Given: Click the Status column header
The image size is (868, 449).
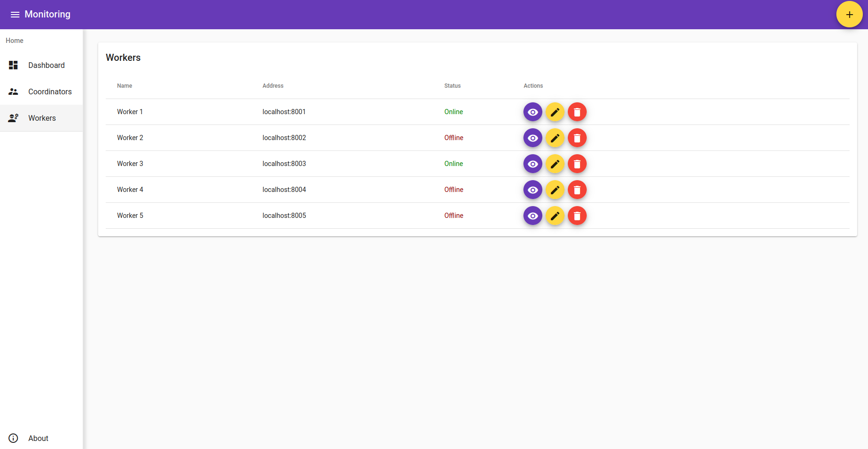Looking at the screenshot, I should (x=452, y=86).
